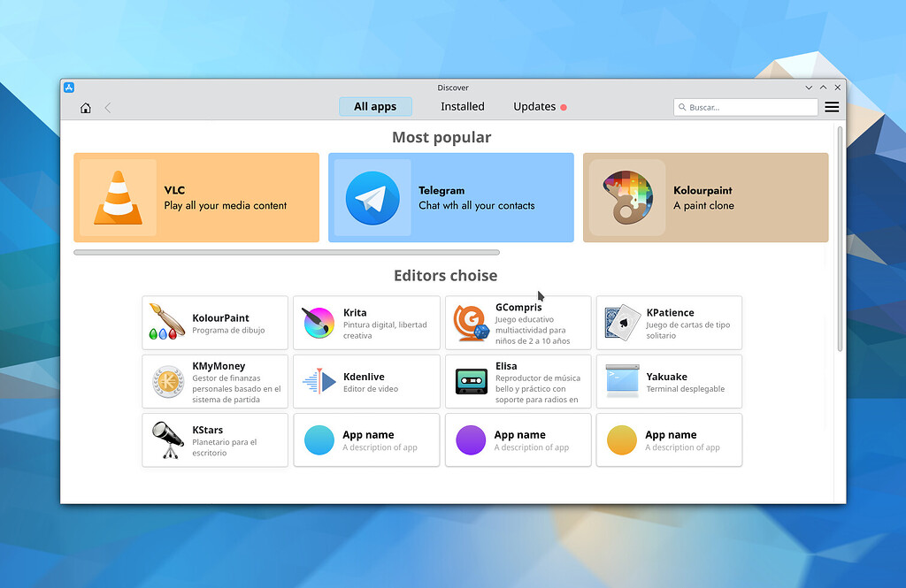Click the Buscar search field
Screen dimensions: 906x588
tap(746, 106)
